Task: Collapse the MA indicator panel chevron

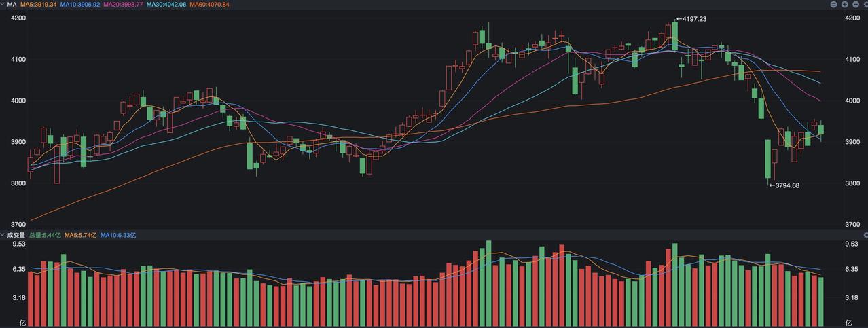Action: tap(3, 4)
